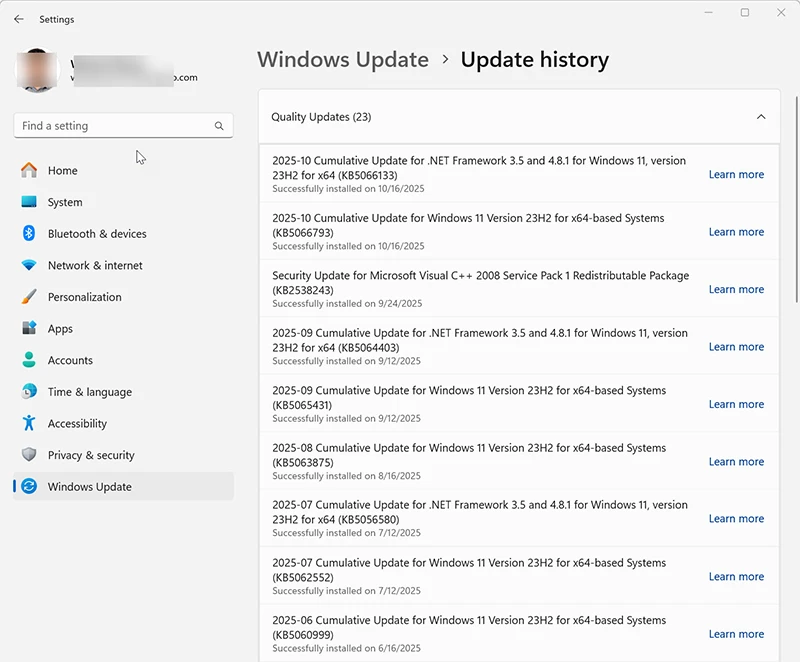Open Learn more for KB5065431
Viewport: 800px width, 662px height.
point(736,404)
